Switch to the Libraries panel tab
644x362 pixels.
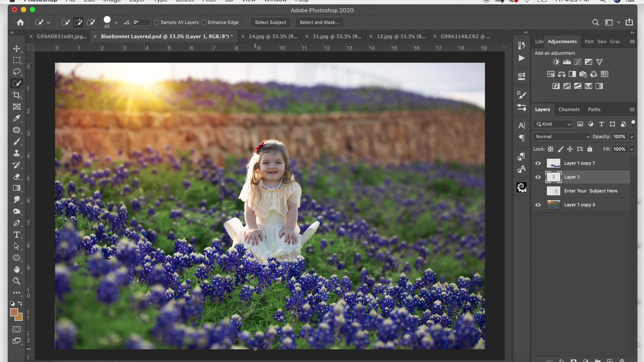click(539, 41)
